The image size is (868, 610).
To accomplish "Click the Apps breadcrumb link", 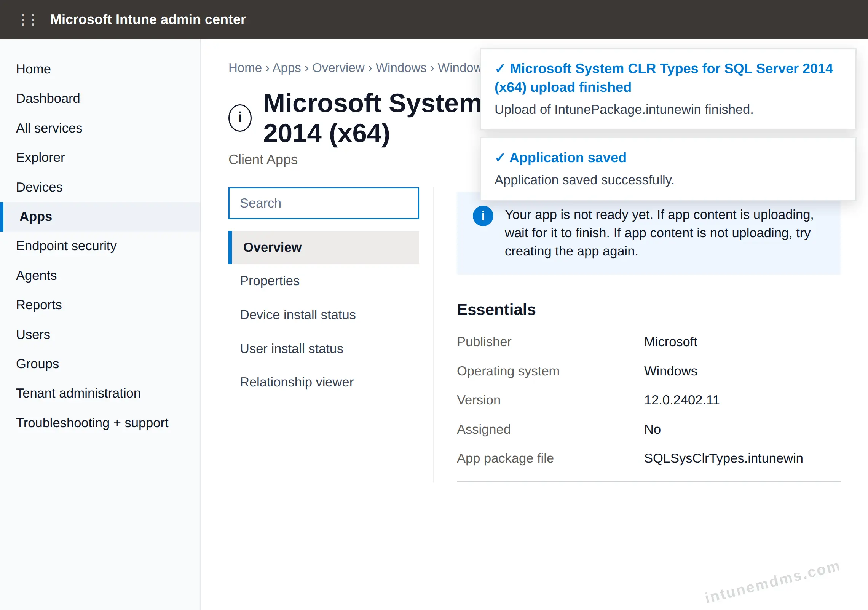I will click(287, 68).
